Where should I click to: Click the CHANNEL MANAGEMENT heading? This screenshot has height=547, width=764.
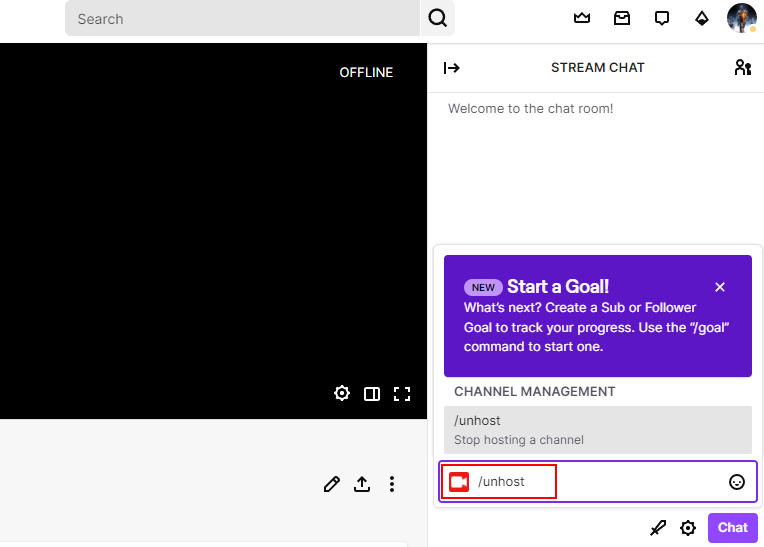coord(535,392)
